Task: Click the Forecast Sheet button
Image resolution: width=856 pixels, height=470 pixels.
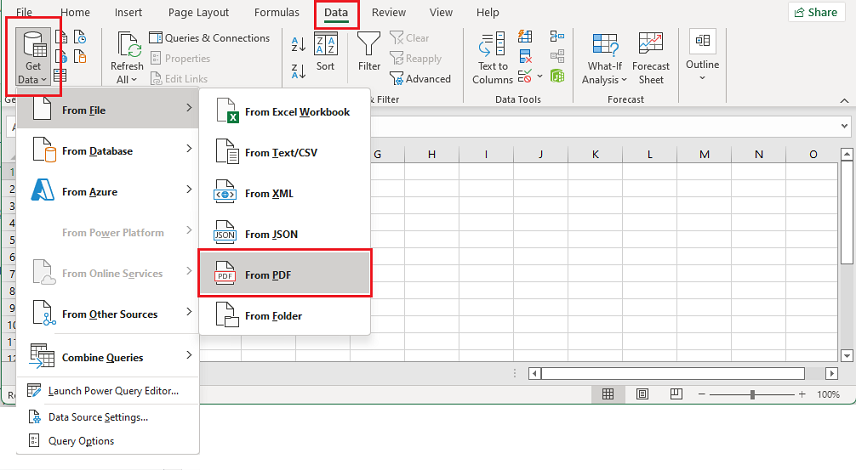Action: pos(651,58)
